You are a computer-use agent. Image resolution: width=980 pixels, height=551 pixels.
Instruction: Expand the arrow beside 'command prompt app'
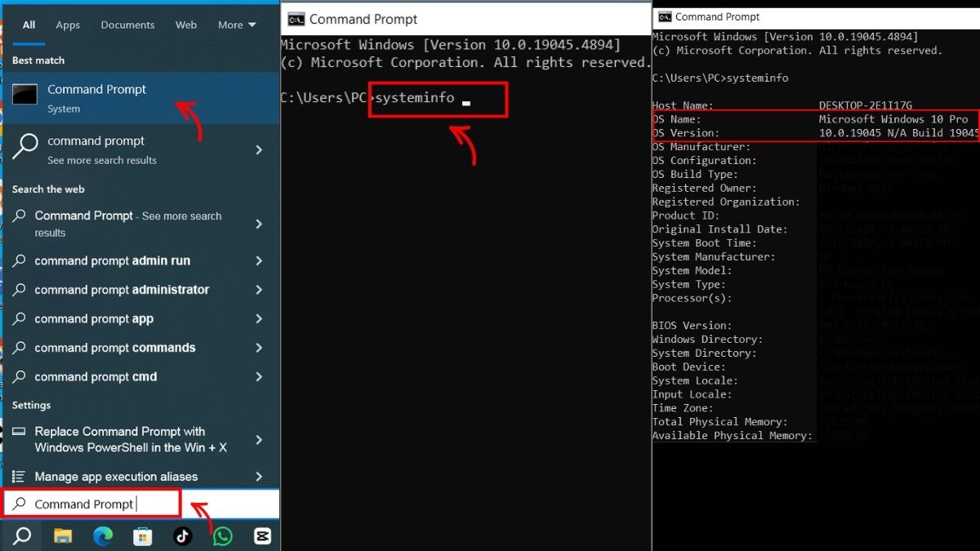tap(259, 319)
